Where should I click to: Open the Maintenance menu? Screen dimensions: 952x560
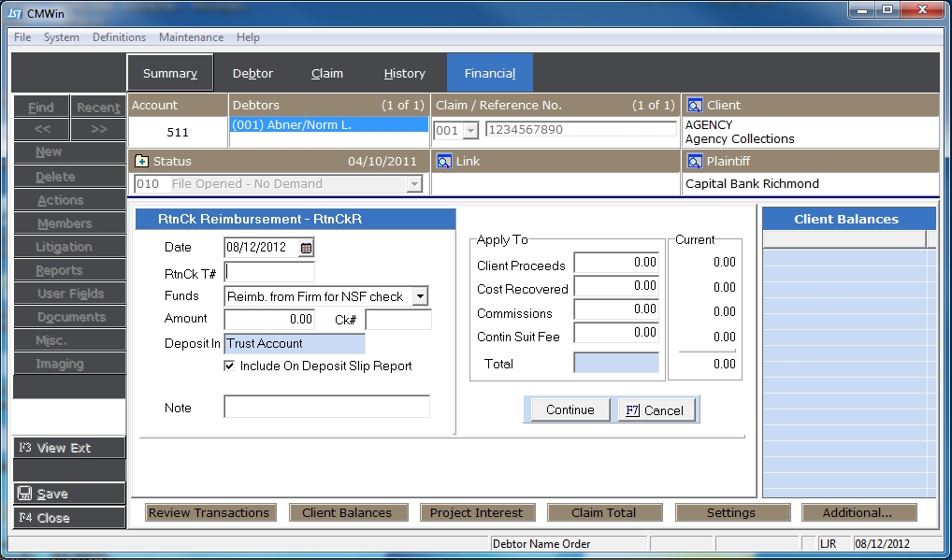(x=191, y=37)
